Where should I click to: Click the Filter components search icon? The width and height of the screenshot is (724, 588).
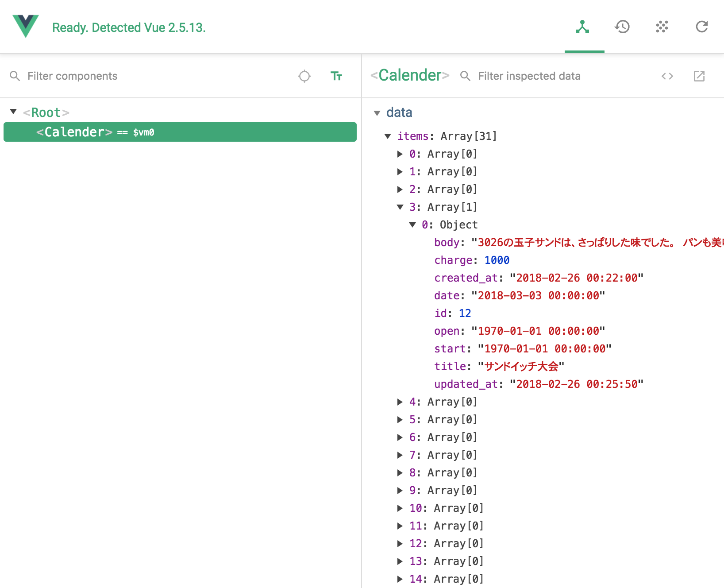coord(15,76)
